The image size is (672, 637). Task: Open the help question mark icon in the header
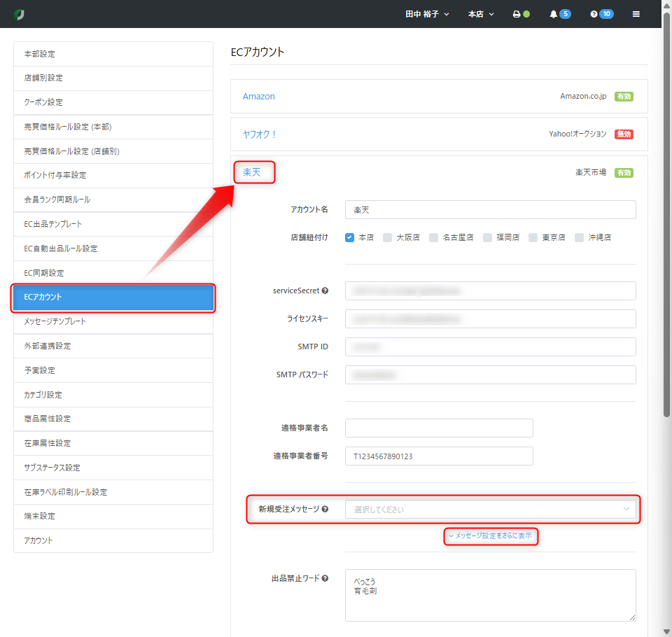click(x=594, y=14)
